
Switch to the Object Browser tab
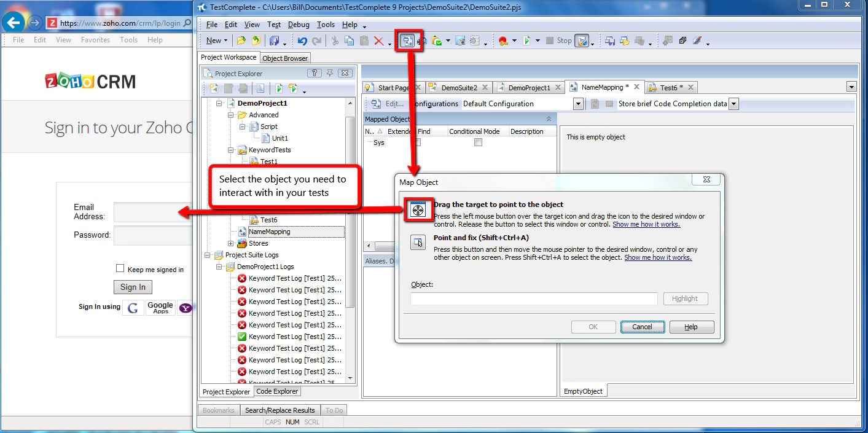pyautogui.click(x=285, y=58)
